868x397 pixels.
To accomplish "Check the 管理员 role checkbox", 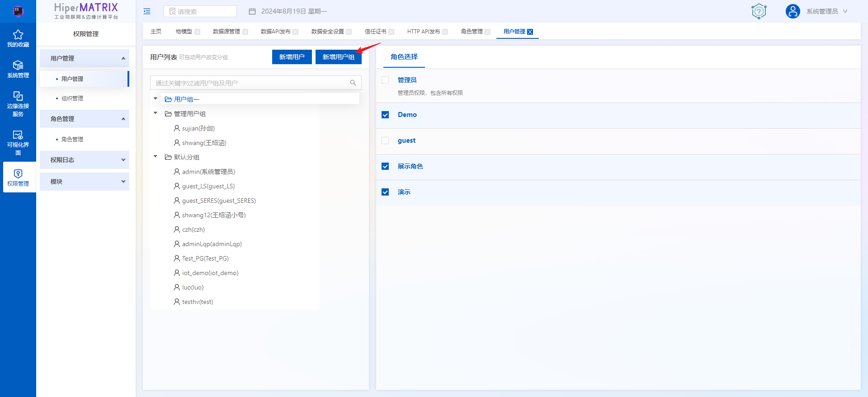I will [x=385, y=80].
